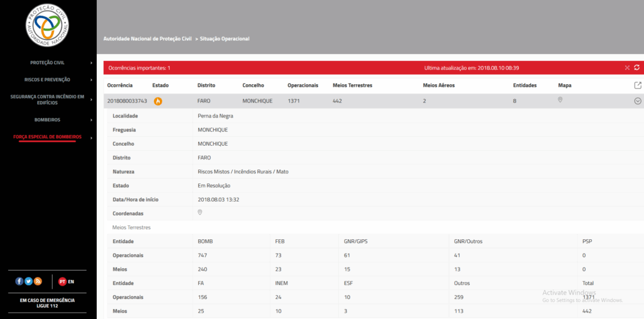Click 'Ocorrências importantes: 1' text
The width and height of the screenshot is (644, 319).
tap(139, 68)
